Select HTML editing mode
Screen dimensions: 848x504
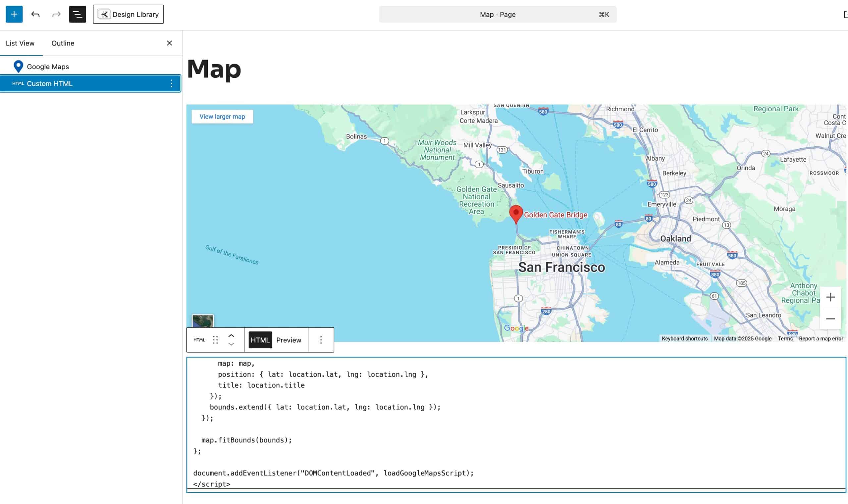coord(260,340)
